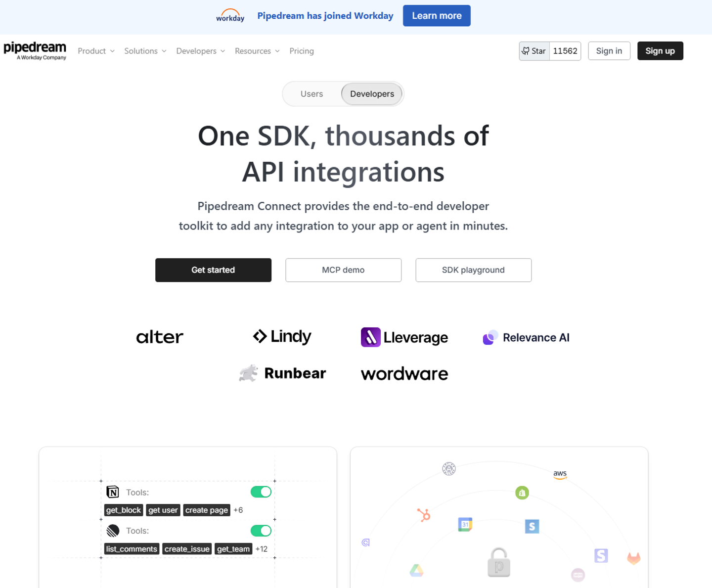Click the +12 more tools label
This screenshot has width=712, height=588.
coord(262,549)
